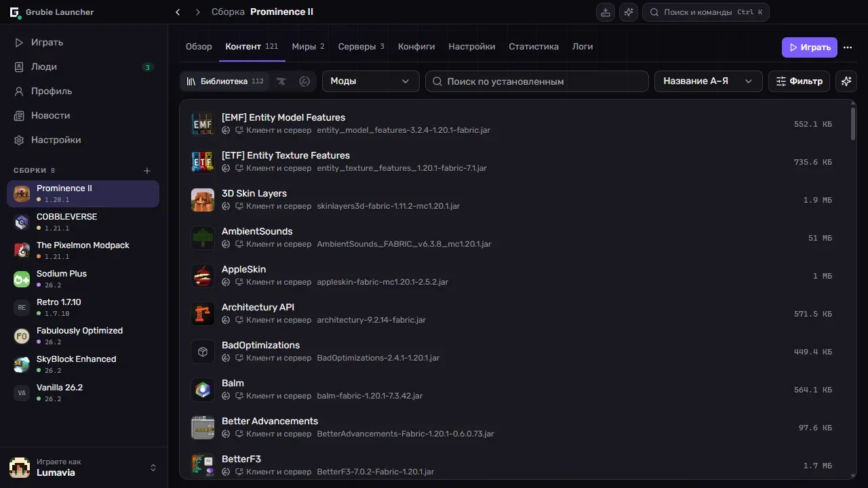Viewport: 868px width, 488px height.
Task: Click the Architectury API mod icon
Action: [x=203, y=314]
